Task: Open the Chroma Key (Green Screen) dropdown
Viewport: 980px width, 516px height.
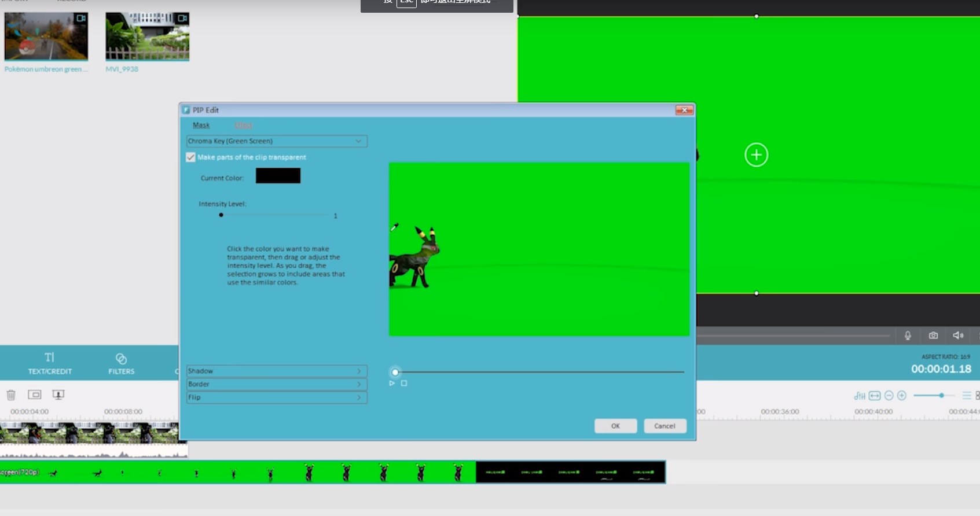Action: coord(277,141)
